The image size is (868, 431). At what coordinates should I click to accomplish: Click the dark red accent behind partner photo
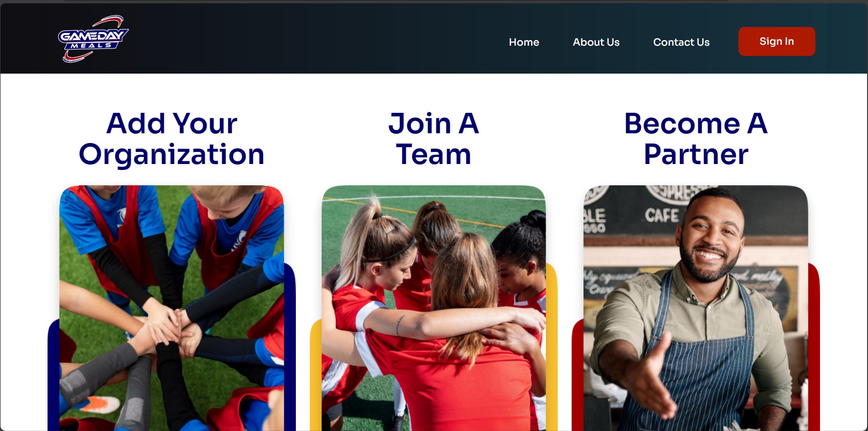813,347
